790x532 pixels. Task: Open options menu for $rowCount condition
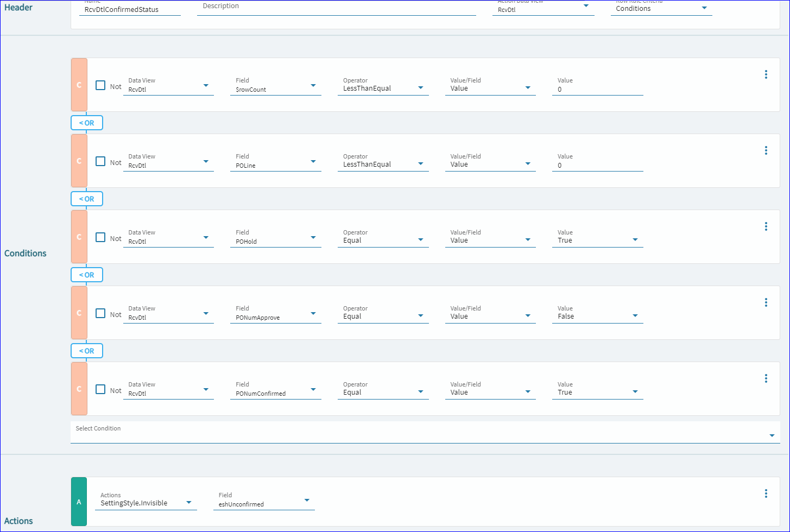(x=766, y=74)
